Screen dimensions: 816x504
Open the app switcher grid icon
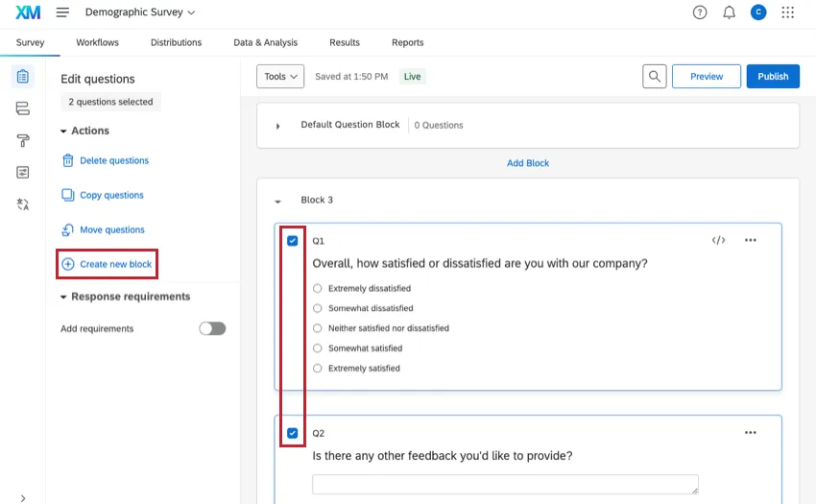[788, 12]
